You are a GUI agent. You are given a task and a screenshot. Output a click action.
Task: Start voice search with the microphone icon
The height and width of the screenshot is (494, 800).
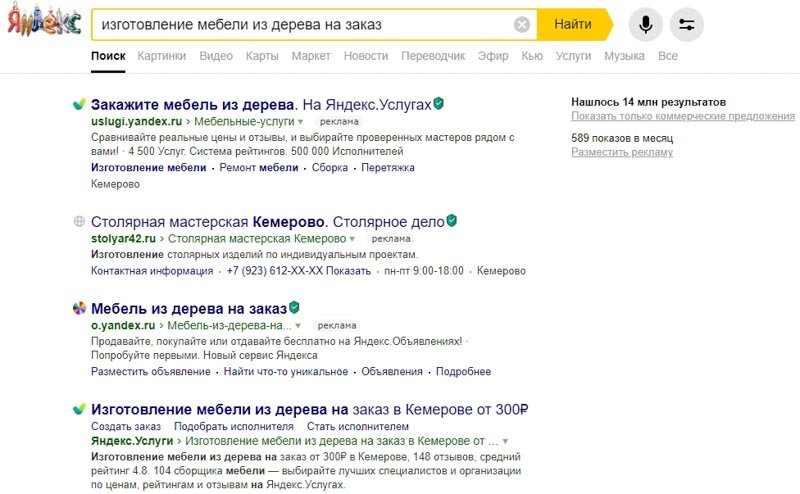645,24
